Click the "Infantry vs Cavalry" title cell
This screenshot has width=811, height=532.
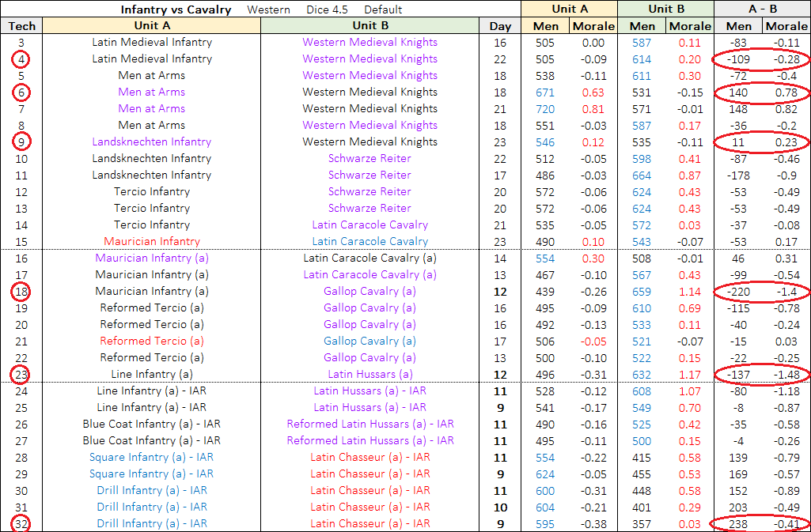176,9
